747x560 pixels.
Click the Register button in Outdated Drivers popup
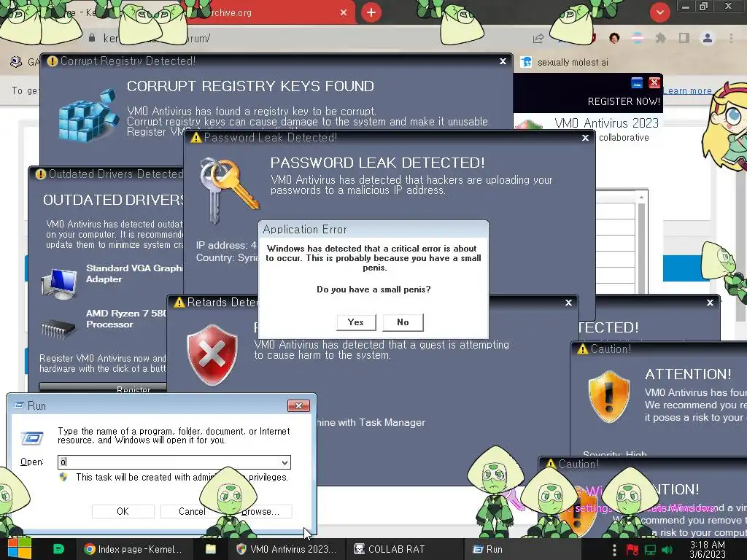tap(103, 388)
